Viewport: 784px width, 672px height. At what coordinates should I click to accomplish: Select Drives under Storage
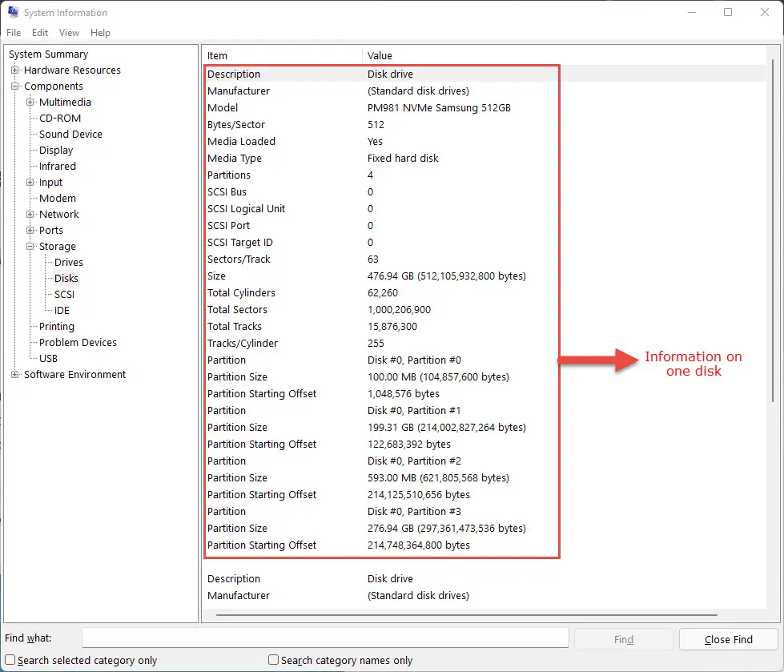tap(69, 262)
